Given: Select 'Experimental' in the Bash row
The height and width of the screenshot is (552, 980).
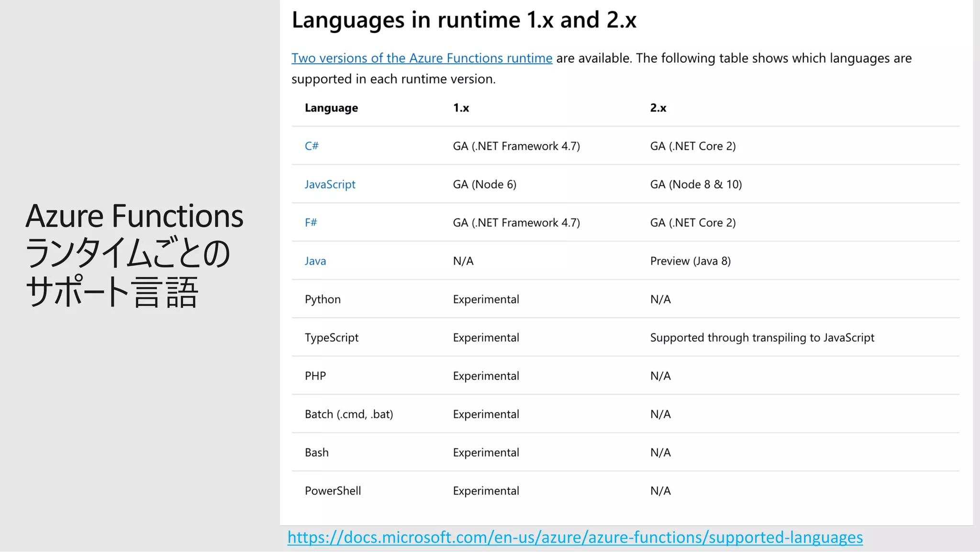Looking at the screenshot, I should 486,453.
